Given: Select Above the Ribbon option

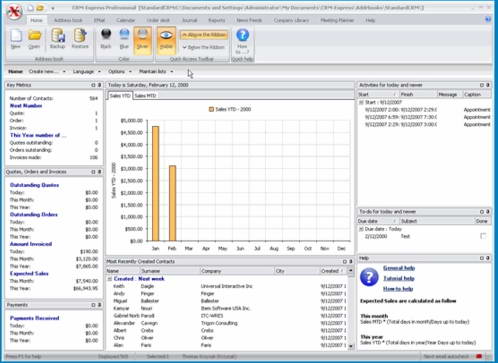Looking at the screenshot, I should tap(204, 35).
